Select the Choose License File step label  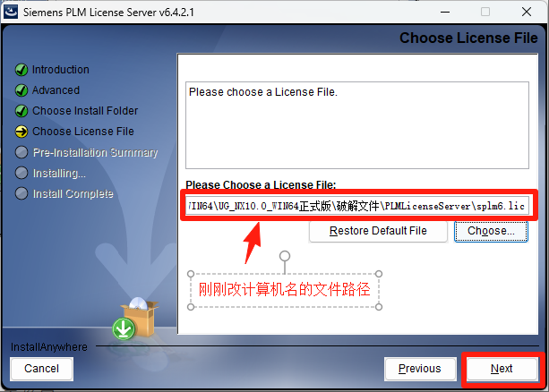point(83,132)
